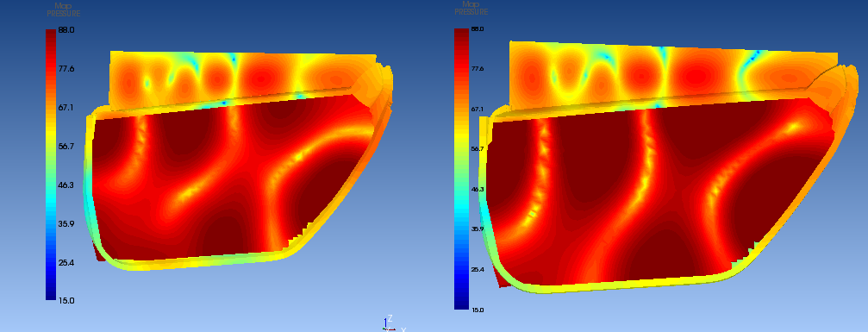This screenshot has height=332, width=868.
Task: Click the right legend's Map PRESSURE title
Action: pyautogui.click(x=471, y=9)
